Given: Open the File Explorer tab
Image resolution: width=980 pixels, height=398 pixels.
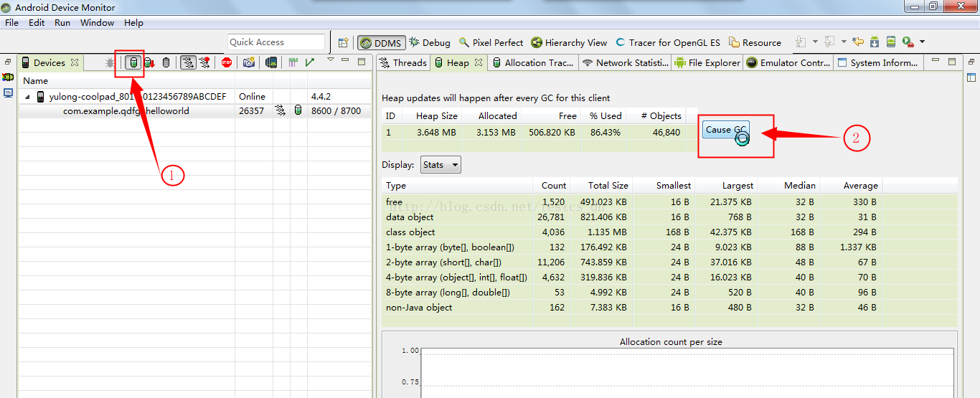Looking at the screenshot, I should click(707, 63).
